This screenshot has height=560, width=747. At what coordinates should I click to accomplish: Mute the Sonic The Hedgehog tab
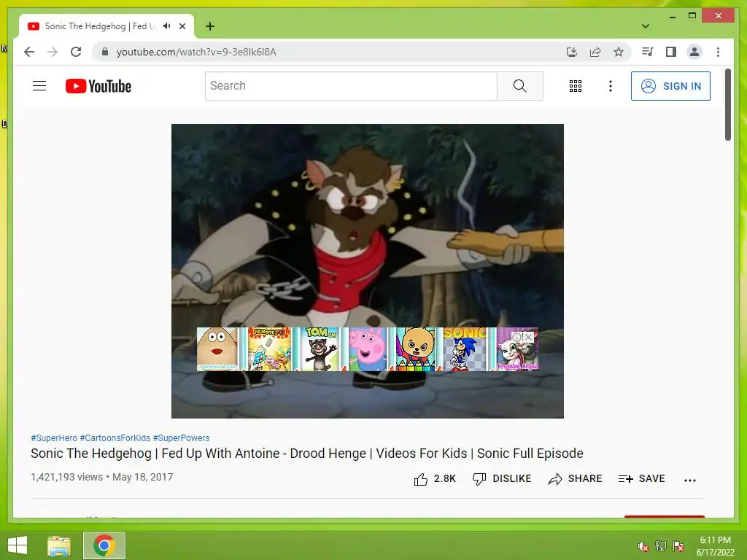click(167, 26)
